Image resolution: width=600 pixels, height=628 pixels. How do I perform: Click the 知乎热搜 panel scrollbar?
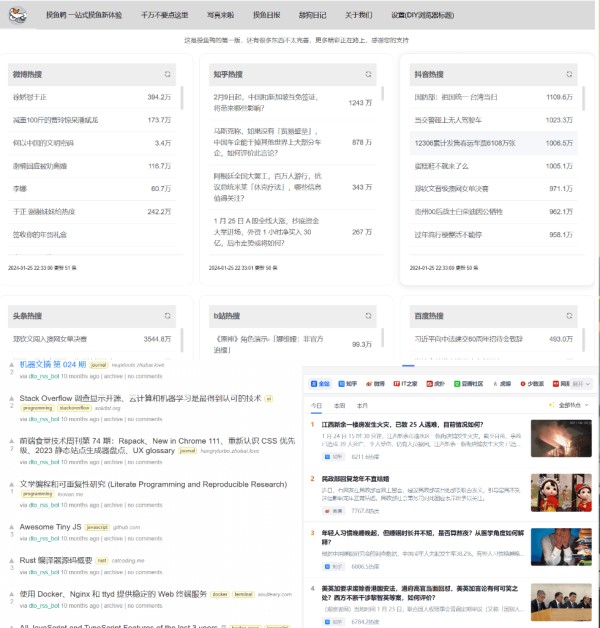point(383,93)
